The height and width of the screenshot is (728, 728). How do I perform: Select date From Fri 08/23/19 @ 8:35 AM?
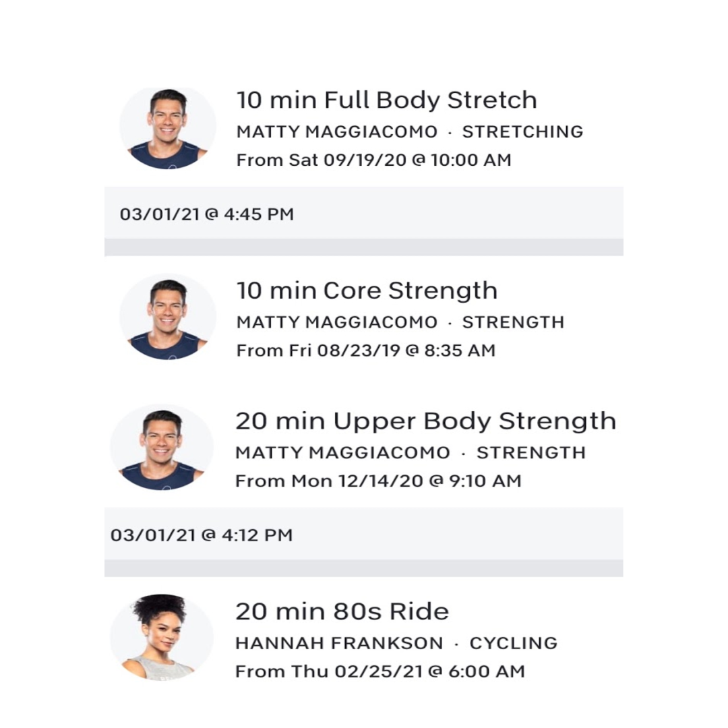(366, 351)
